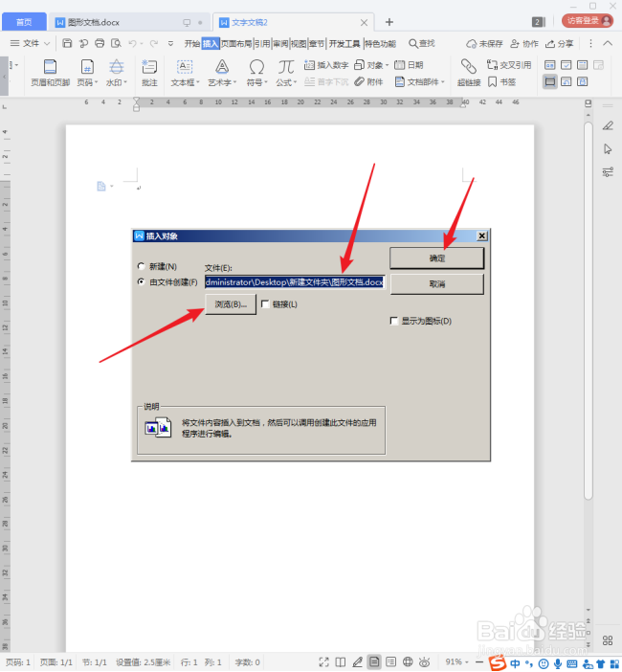This screenshot has height=672, width=622.
Task: Toggle eye protection mode icon
Action: tap(424, 662)
